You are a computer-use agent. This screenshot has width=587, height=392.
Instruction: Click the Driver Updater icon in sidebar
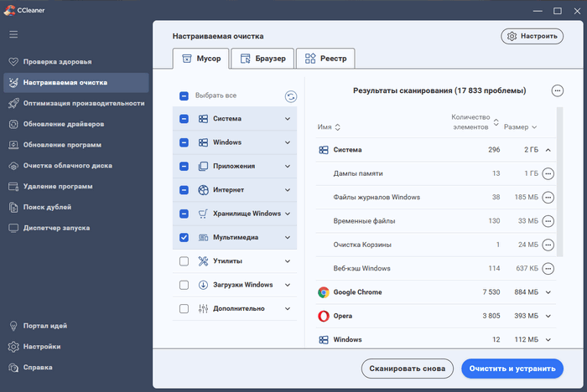click(x=13, y=124)
